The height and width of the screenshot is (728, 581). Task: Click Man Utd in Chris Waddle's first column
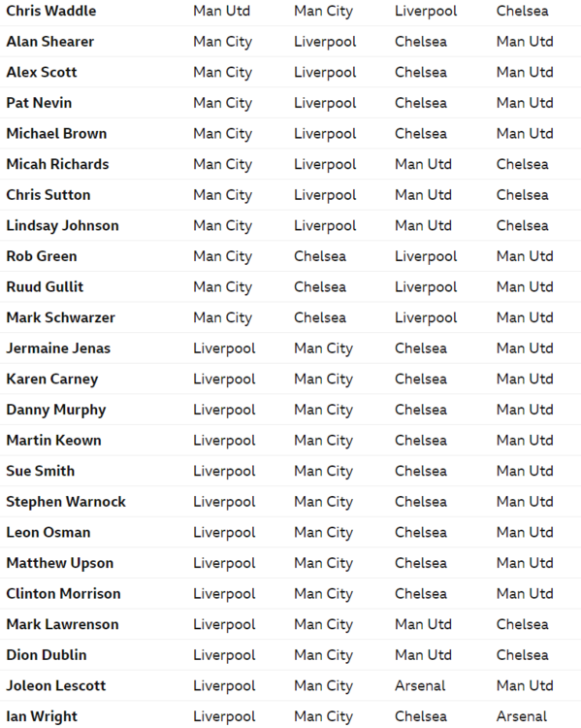[221, 11]
